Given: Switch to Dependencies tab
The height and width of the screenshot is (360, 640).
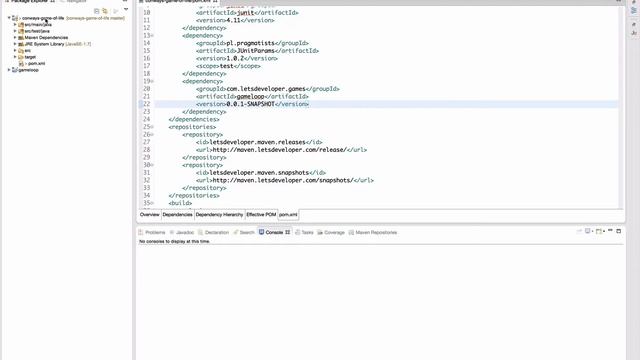Looking at the screenshot, I should (177, 215).
